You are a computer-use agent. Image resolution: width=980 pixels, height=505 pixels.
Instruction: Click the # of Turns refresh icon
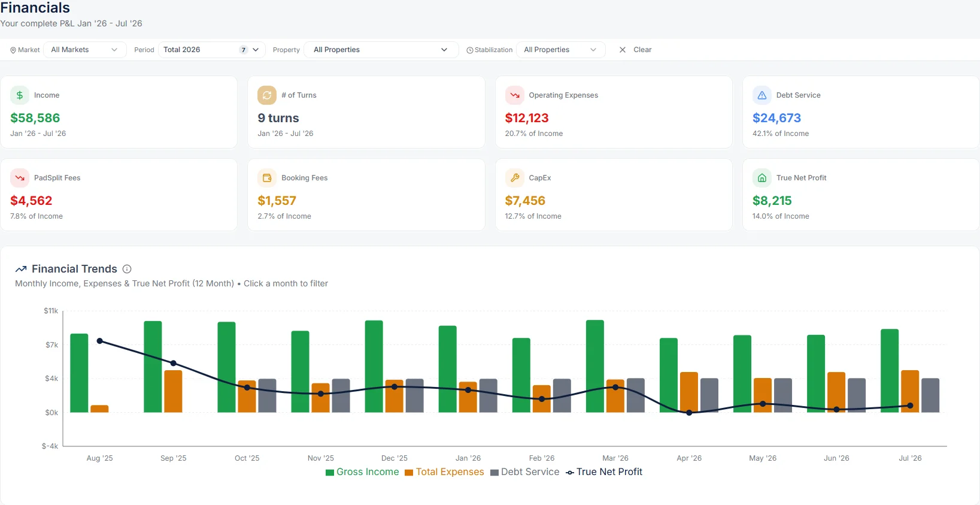[x=267, y=95]
